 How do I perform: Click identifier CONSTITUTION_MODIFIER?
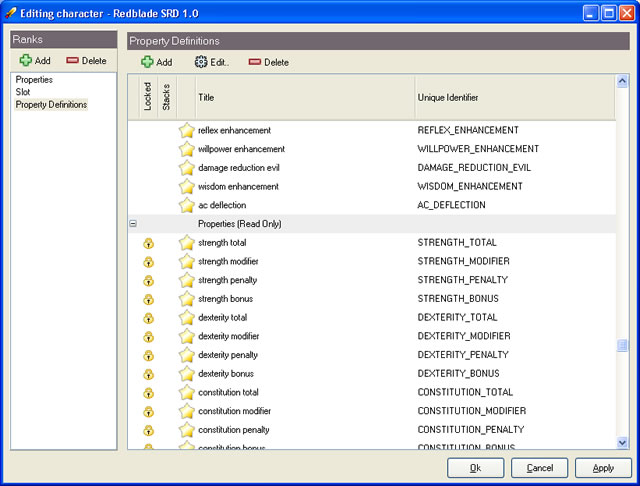471,411
